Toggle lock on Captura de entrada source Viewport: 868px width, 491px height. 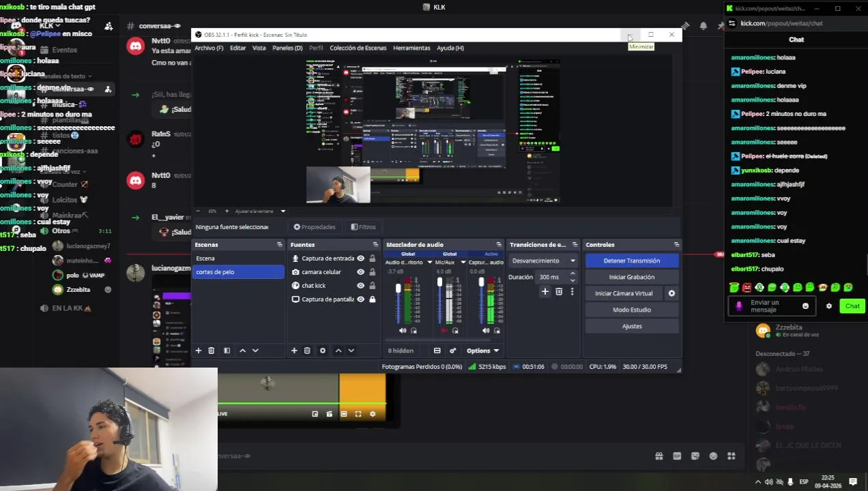(x=372, y=258)
